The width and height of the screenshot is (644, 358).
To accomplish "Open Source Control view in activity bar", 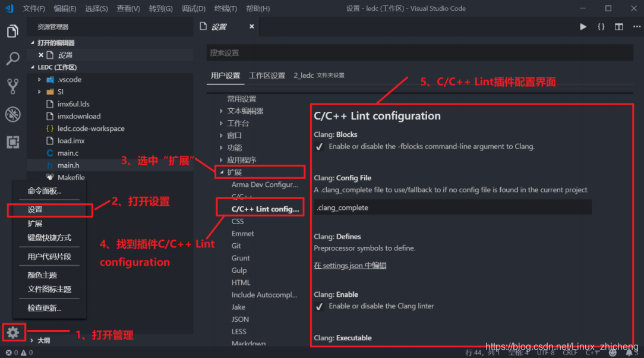I will 12,86.
